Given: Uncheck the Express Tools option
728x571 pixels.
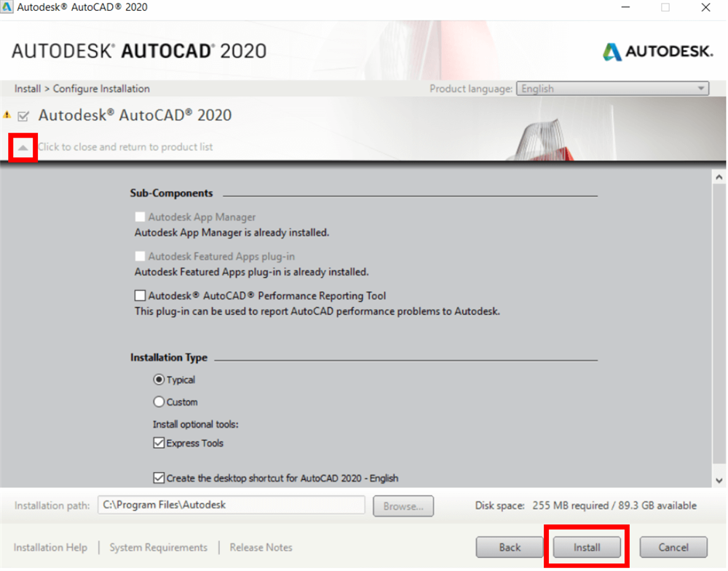Looking at the screenshot, I should [x=159, y=444].
